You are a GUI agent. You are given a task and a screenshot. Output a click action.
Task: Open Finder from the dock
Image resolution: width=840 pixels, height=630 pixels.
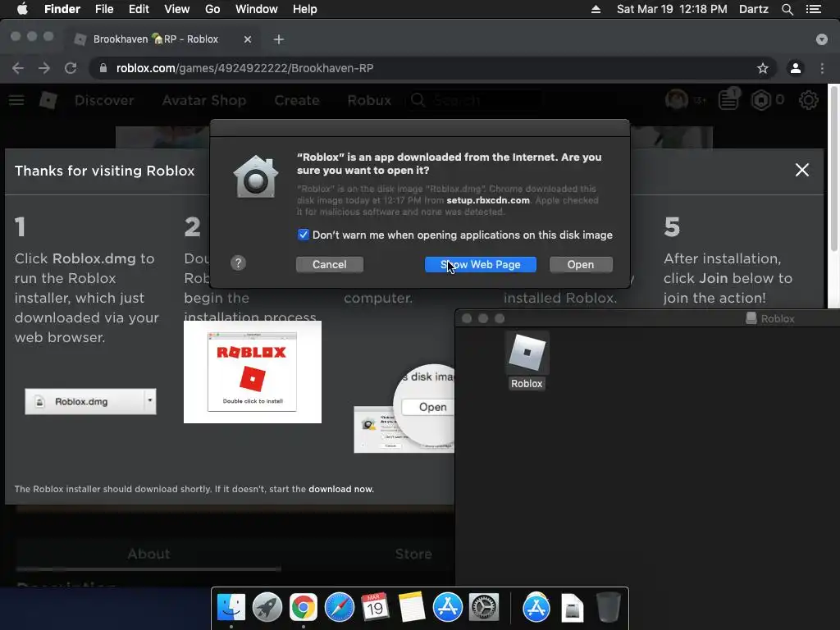tap(231, 608)
